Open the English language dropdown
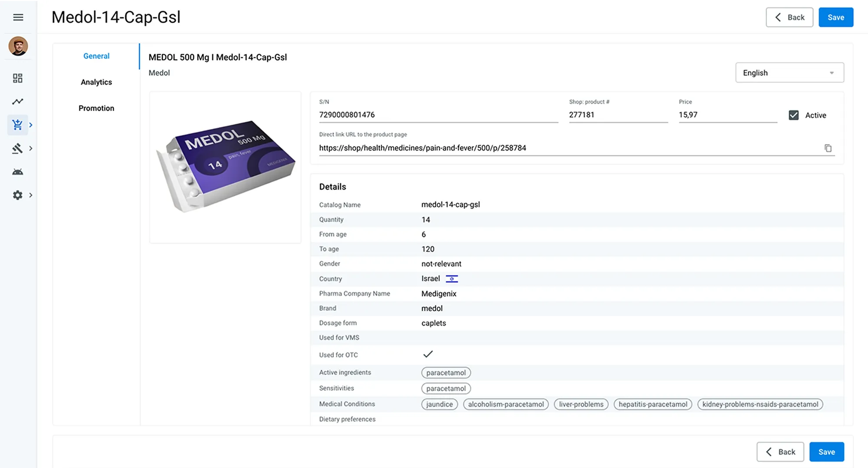This screenshot has height=468, width=868. 789,73
